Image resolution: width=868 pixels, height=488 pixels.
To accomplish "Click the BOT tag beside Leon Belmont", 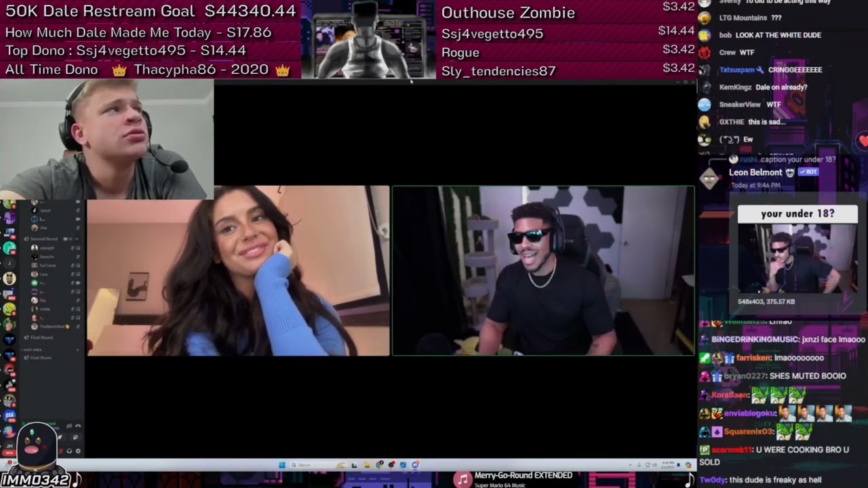I will tap(808, 172).
